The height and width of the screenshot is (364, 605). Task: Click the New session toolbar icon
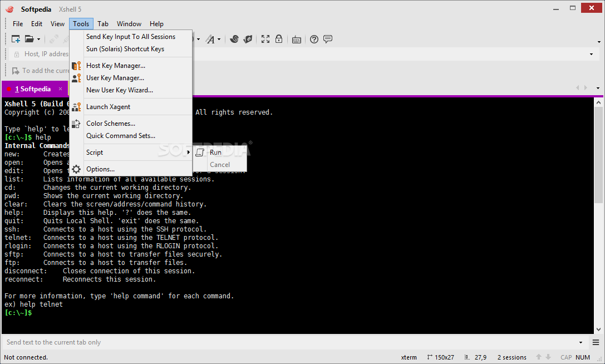[x=16, y=39]
